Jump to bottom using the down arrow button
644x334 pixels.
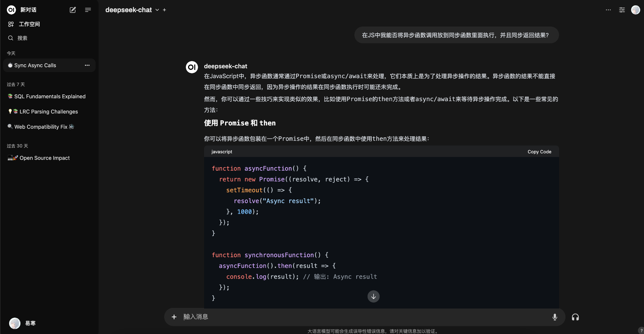coord(373,296)
